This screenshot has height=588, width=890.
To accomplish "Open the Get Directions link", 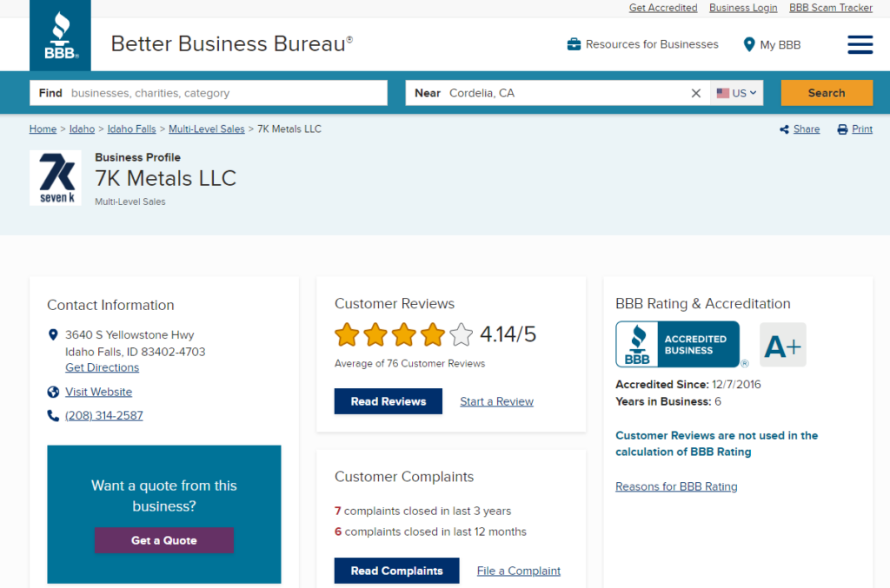I will 103,367.
